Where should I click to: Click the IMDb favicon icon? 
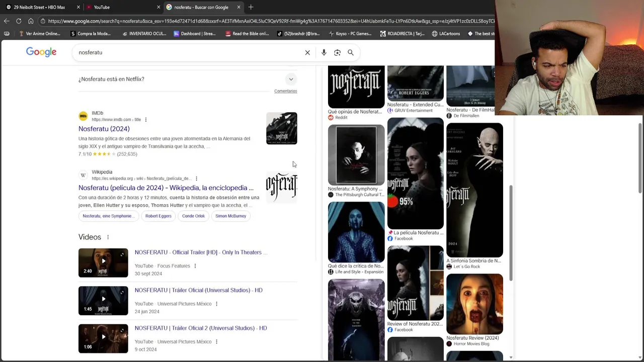pyautogui.click(x=83, y=116)
